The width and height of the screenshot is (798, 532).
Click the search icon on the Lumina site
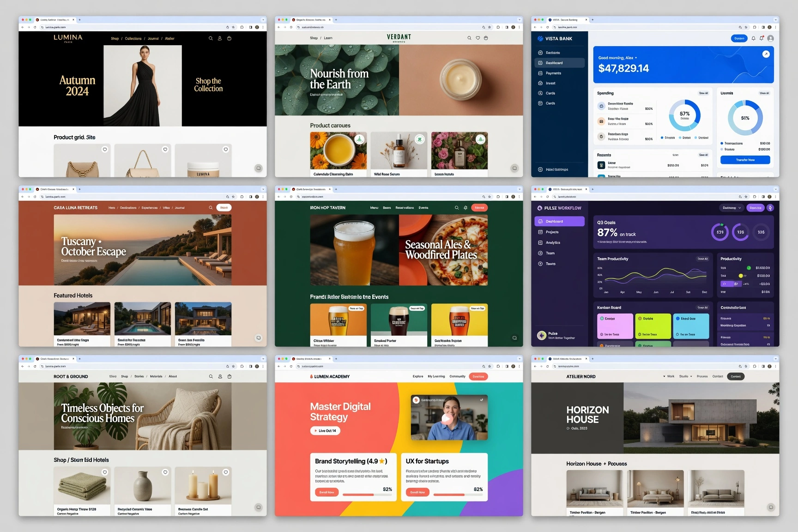pos(211,38)
